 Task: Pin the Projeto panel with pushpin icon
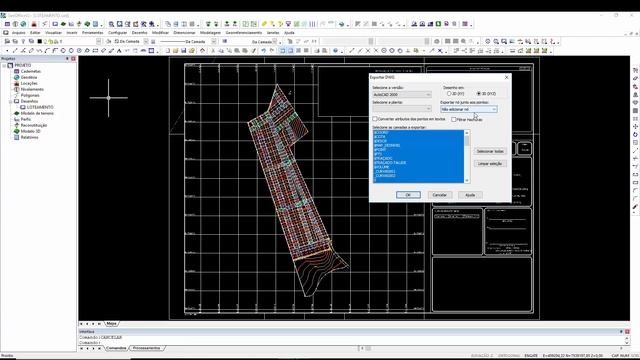point(67,59)
